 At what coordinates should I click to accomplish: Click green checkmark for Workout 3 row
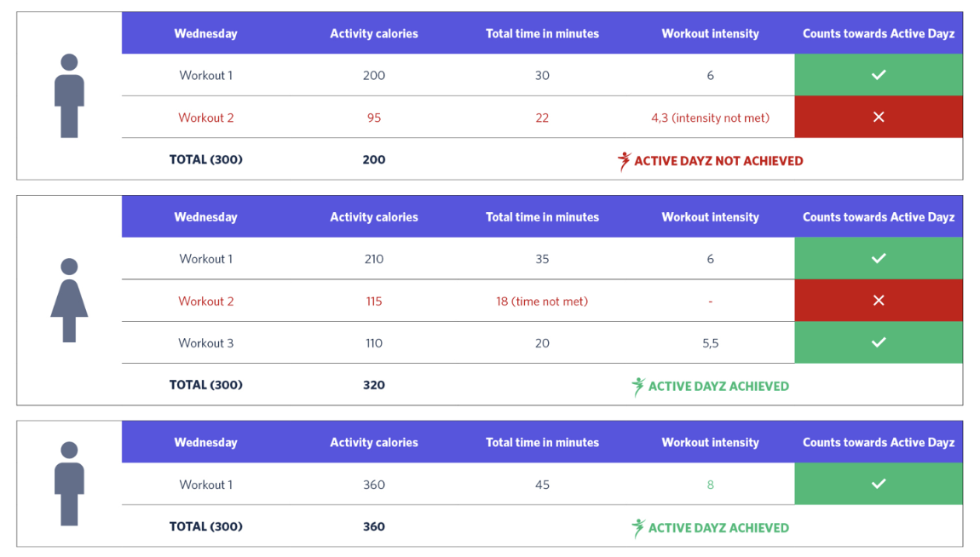878,342
